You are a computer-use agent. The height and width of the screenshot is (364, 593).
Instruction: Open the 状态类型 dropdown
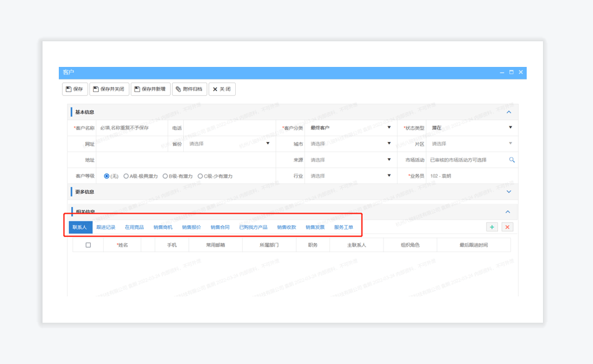point(470,128)
